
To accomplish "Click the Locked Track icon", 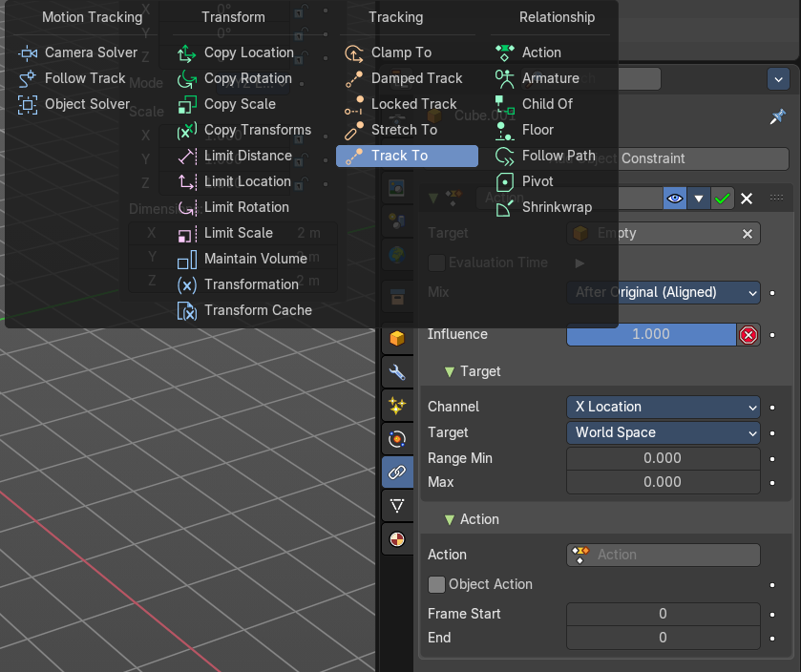I will click(354, 105).
